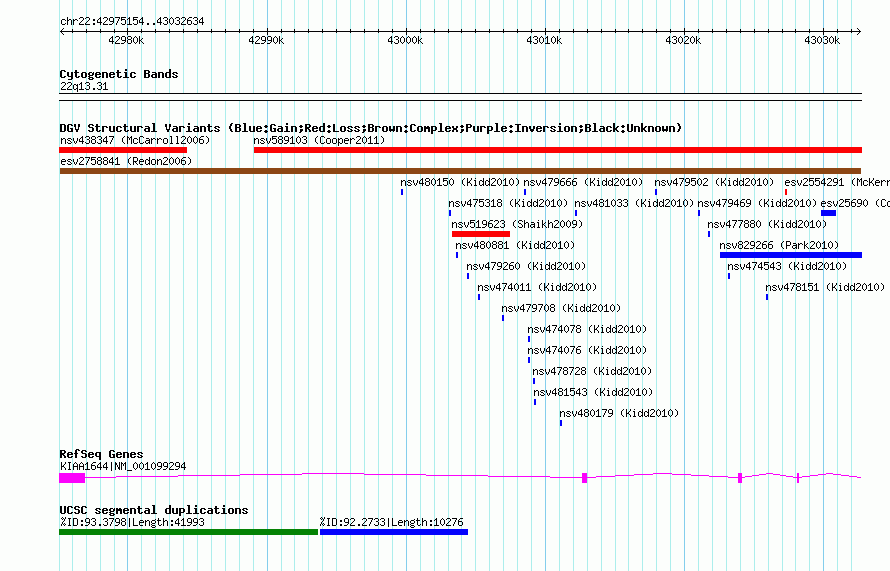Screen dimensions: 890x571
Task: Click the DGV Structural Variants track title
Action: (x=371, y=128)
